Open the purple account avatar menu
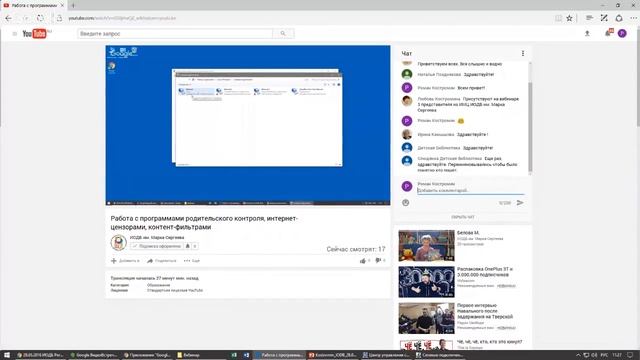The height and width of the screenshot is (360, 640). click(x=622, y=33)
